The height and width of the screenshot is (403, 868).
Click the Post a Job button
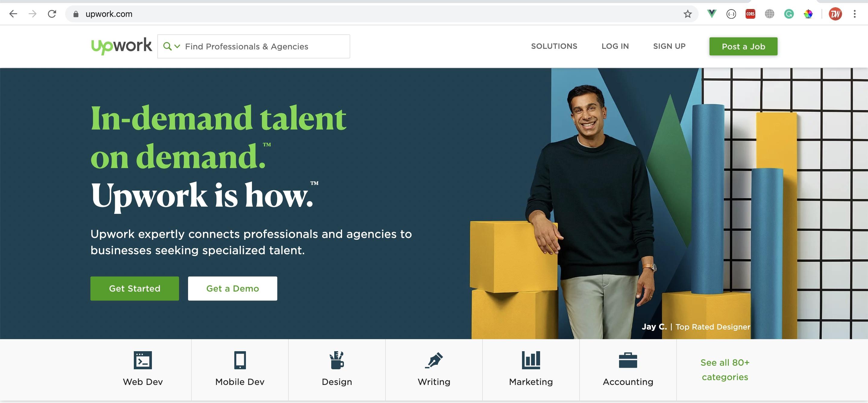pos(744,46)
